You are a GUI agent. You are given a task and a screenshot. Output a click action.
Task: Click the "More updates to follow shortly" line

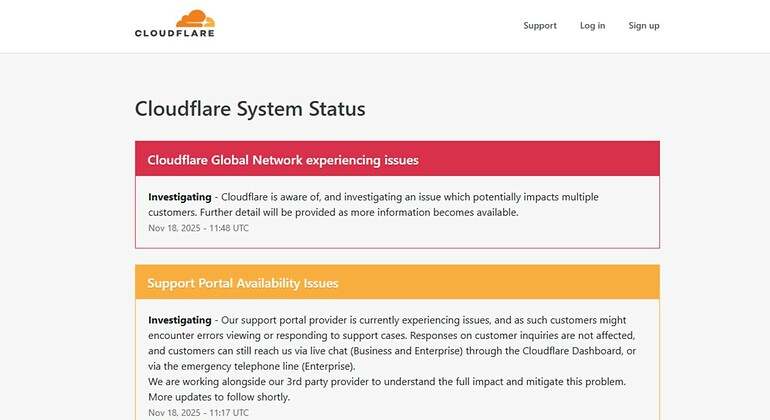tap(218, 397)
